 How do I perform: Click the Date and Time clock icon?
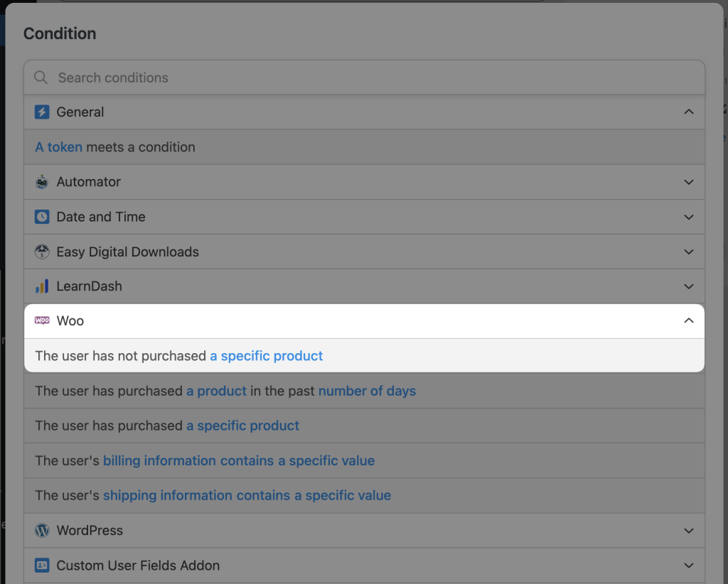[x=42, y=217]
